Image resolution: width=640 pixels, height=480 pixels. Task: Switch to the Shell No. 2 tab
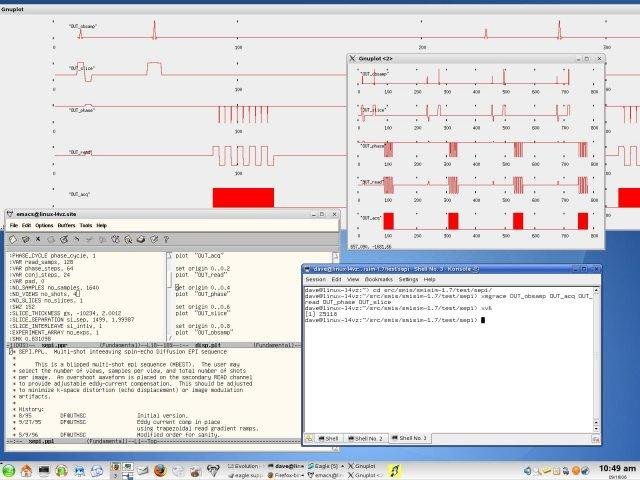[365, 438]
